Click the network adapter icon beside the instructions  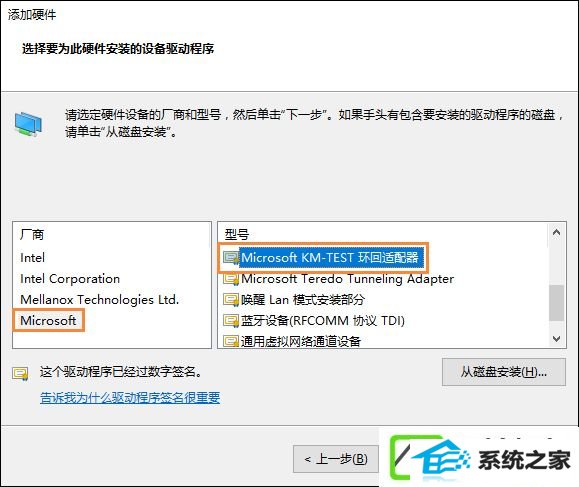(x=28, y=124)
